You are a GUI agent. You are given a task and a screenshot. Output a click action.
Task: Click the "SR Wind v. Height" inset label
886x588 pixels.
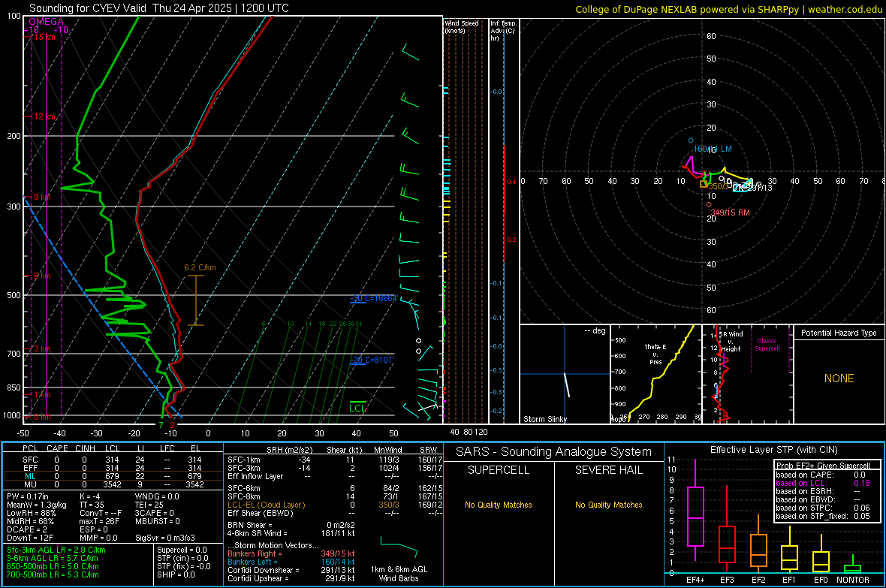pyautogui.click(x=731, y=342)
